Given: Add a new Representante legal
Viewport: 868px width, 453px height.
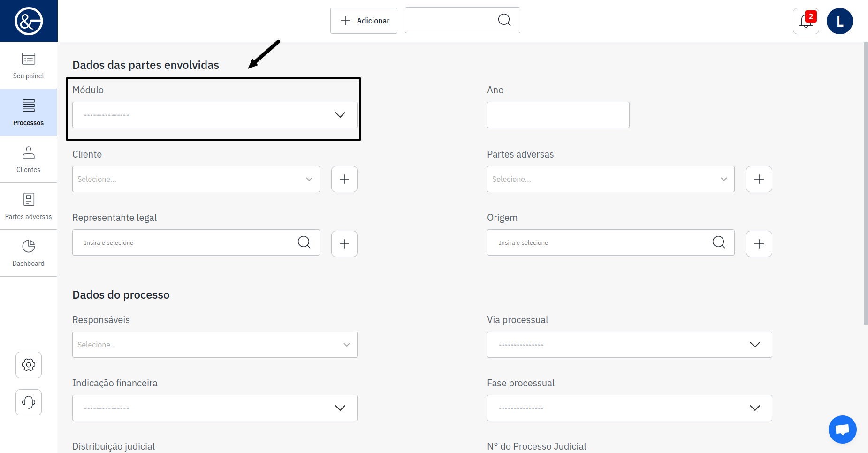Looking at the screenshot, I should pos(344,244).
